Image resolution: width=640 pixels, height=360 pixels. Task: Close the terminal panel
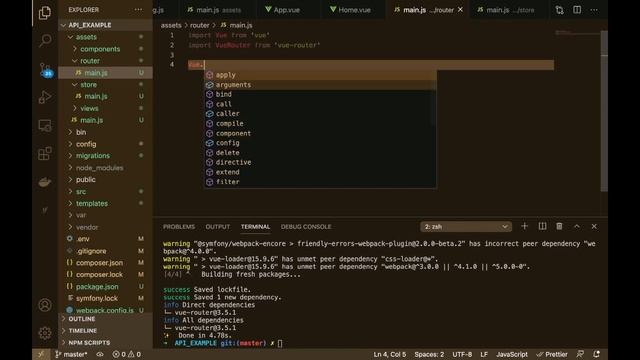point(594,226)
